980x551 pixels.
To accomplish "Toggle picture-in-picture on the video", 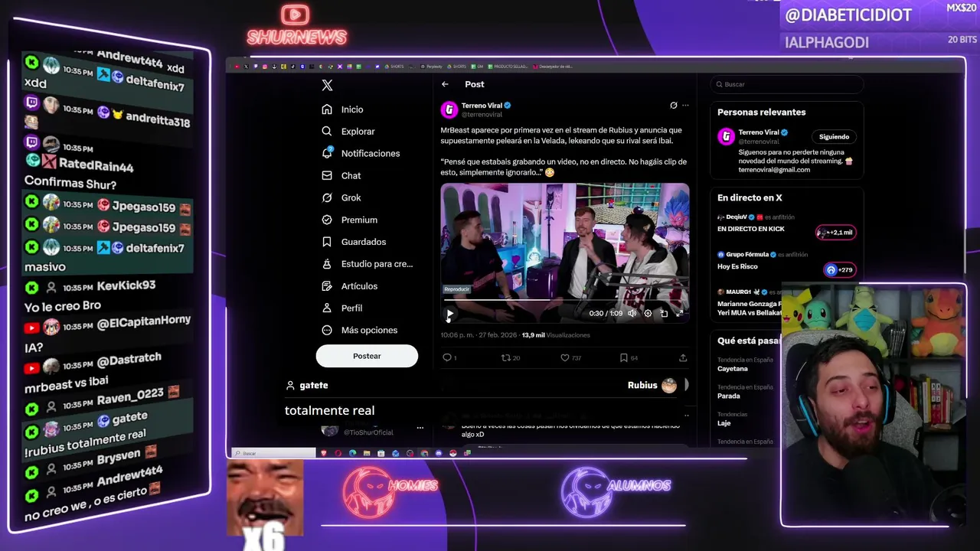I will [x=664, y=313].
